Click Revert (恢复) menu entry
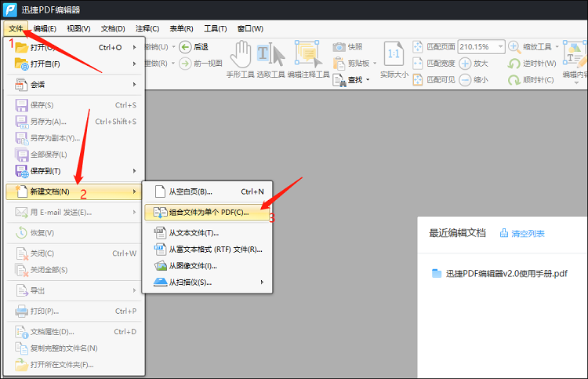The width and height of the screenshot is (588, 379). pyautogui.click(x=74, y=233)
